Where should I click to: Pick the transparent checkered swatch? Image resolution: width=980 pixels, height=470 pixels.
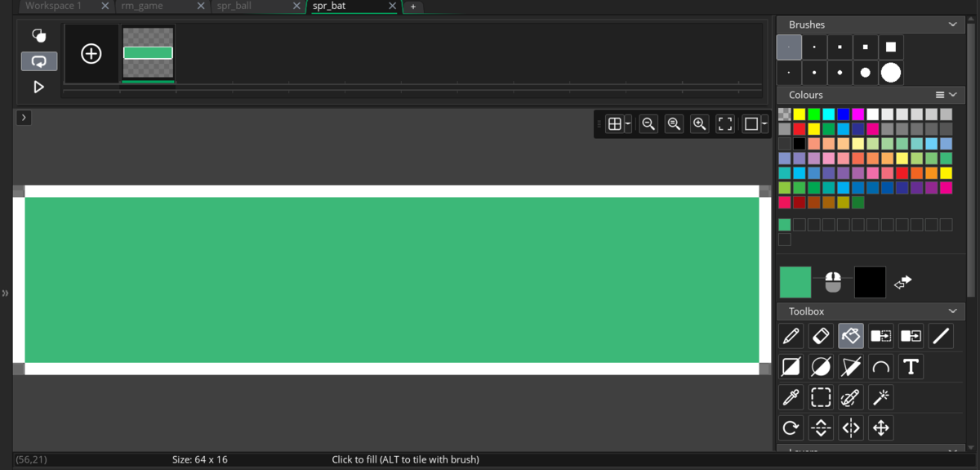(785, 114)
